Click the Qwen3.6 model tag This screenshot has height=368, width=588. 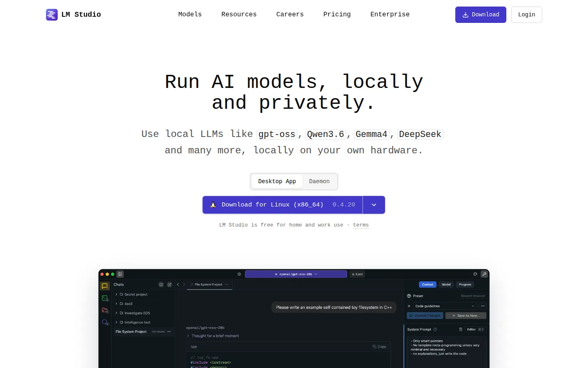tap(325, 134)
